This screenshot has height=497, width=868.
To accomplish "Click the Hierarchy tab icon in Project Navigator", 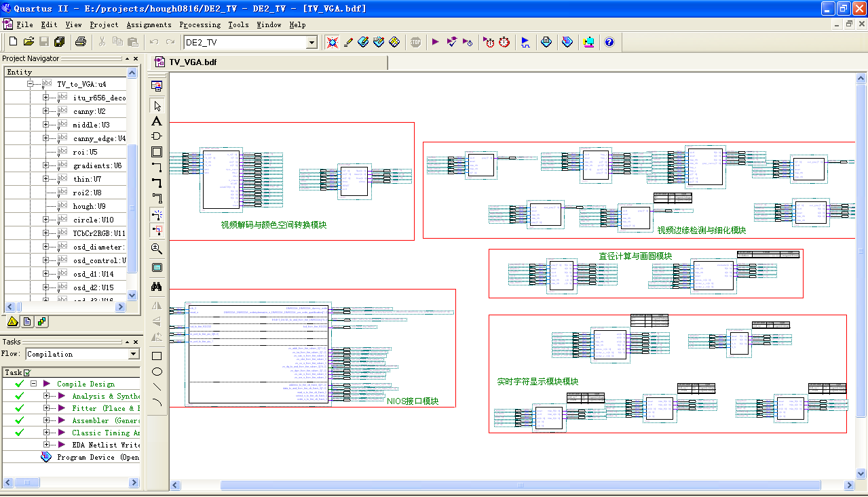I will pos(12,321).
